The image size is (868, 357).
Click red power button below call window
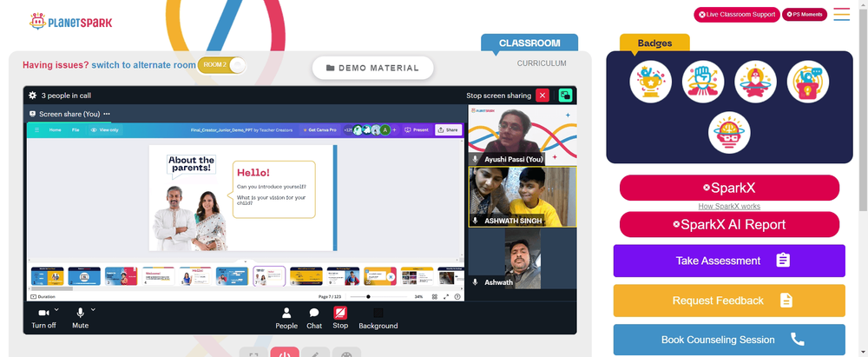click(x=285, y=353)
